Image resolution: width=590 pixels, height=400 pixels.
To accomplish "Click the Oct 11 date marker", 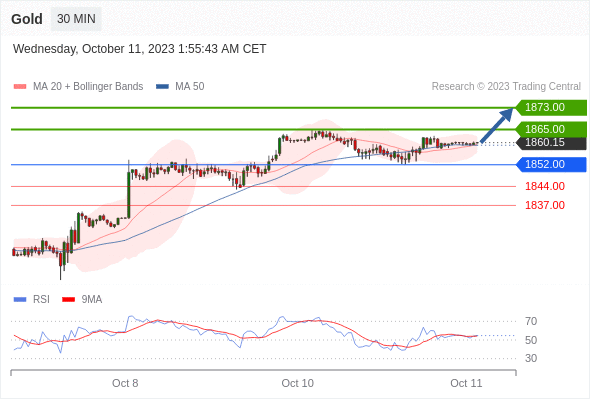I will pyautogui.click(x=466, y=383).
